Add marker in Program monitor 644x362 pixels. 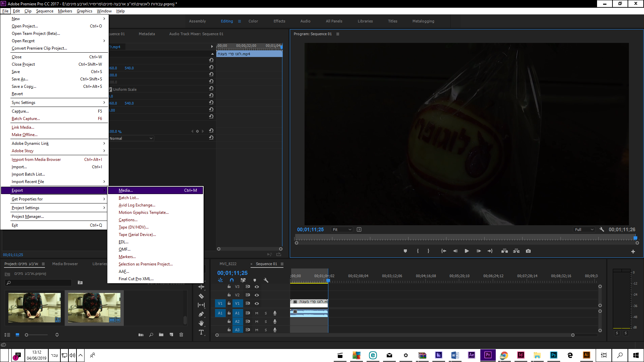tap(405, 251)
